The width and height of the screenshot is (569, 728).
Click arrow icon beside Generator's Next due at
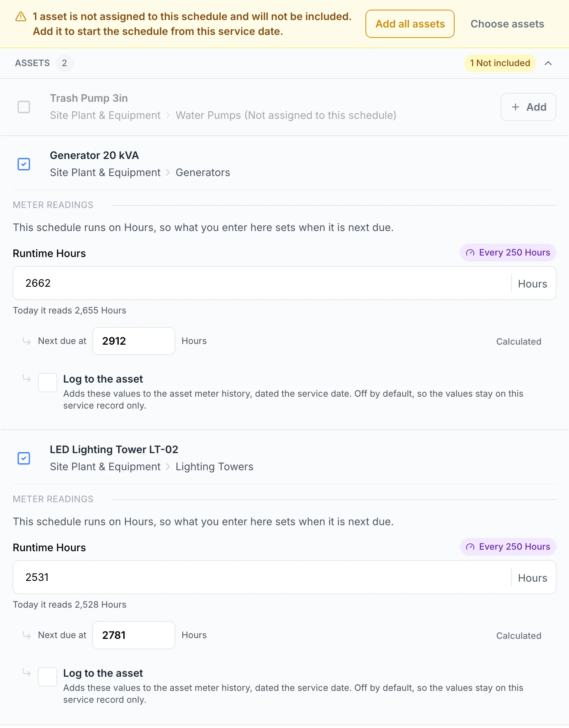[27, 341]
